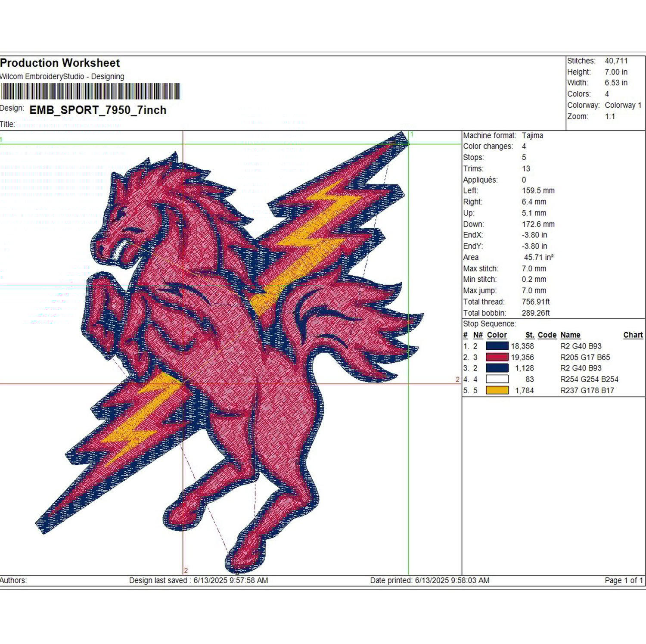Click the design name 'EMB_SPORT_7950_7inch'

tap(98, 110)
